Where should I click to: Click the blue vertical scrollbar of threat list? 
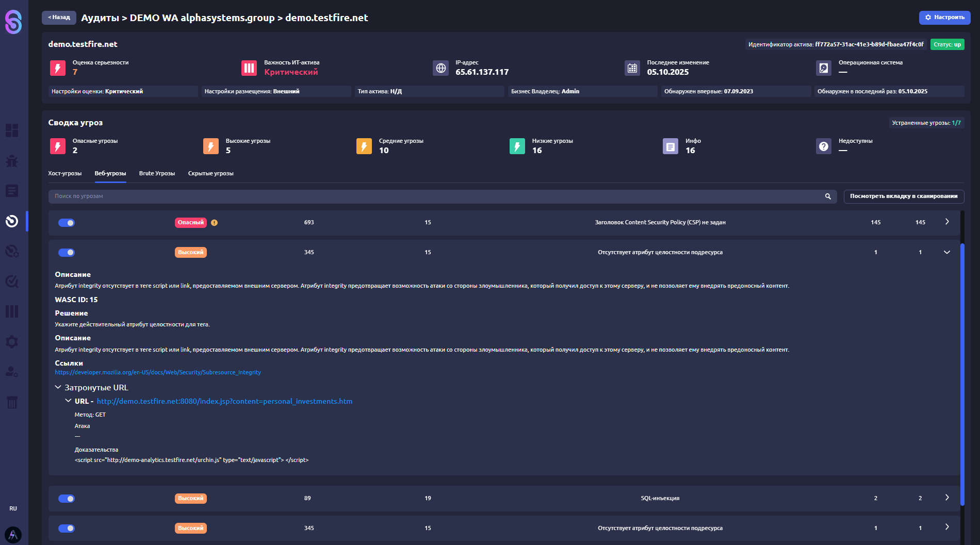(962, 371)
